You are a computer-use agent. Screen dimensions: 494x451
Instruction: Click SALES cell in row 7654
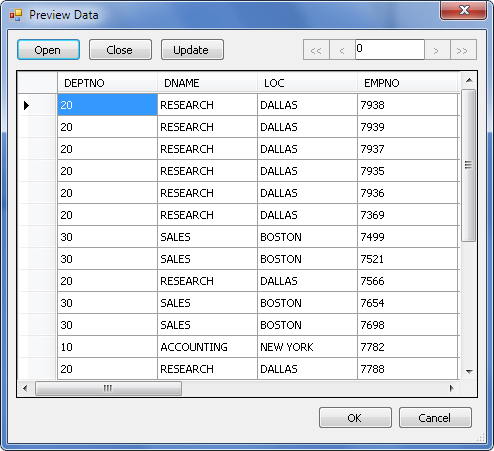coord(207,303)
